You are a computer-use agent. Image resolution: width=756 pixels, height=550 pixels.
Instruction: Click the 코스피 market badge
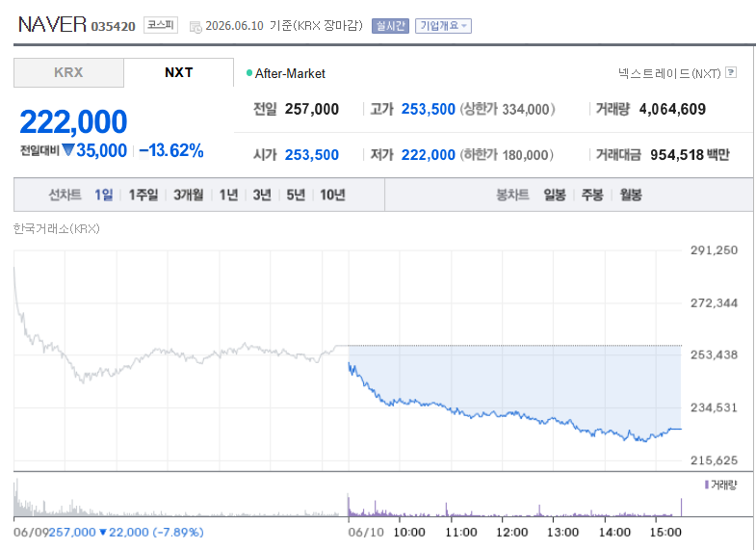(x=161, y=25)
